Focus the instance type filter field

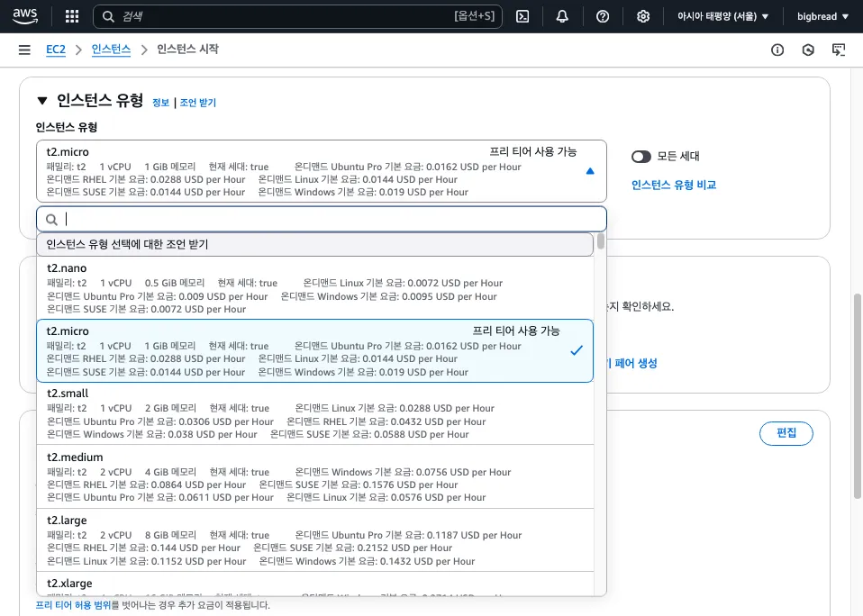pos(322,220)
